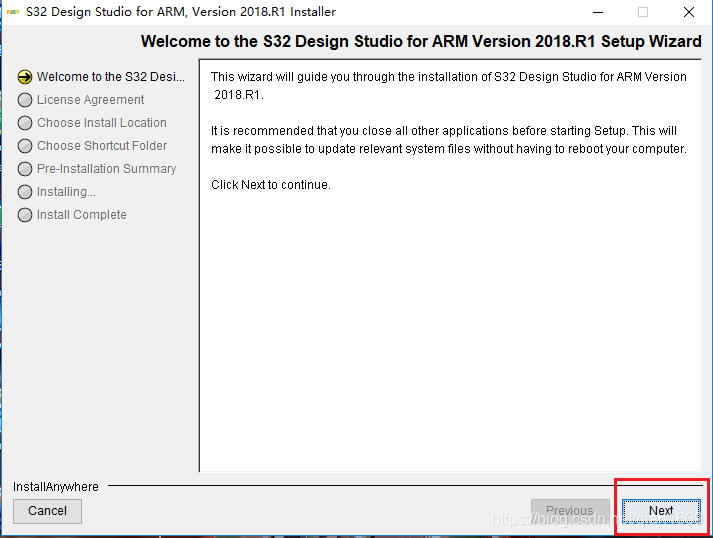Select the "Welcome to the S32 Desi..." step label
The height and width of the screenshot is (538, 713).
pos(111,77)
